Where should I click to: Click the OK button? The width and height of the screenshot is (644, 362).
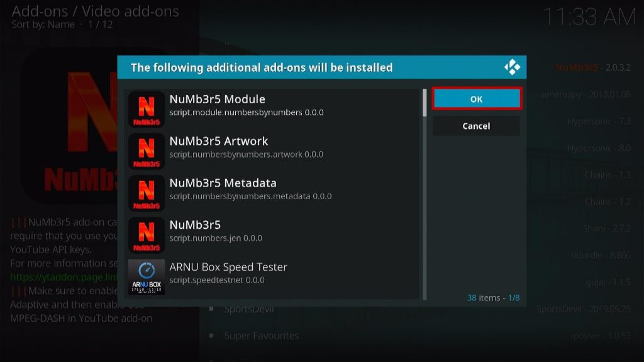click(477, 99)
